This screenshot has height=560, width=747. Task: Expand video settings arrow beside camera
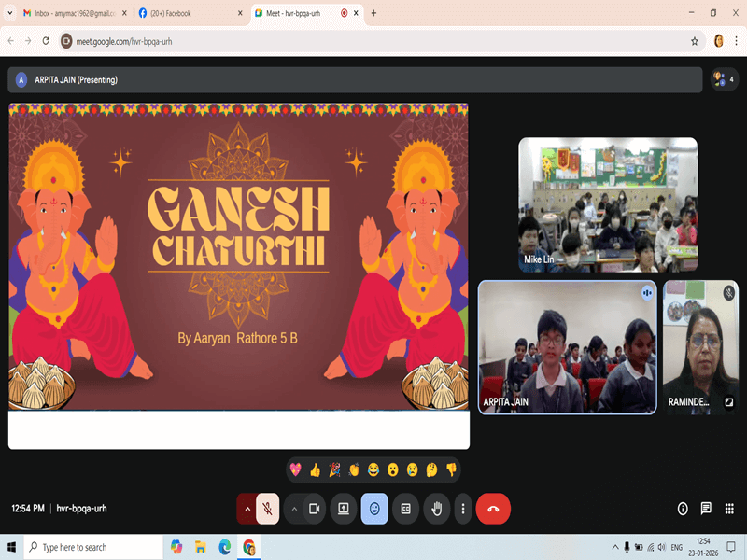(294, 509)
